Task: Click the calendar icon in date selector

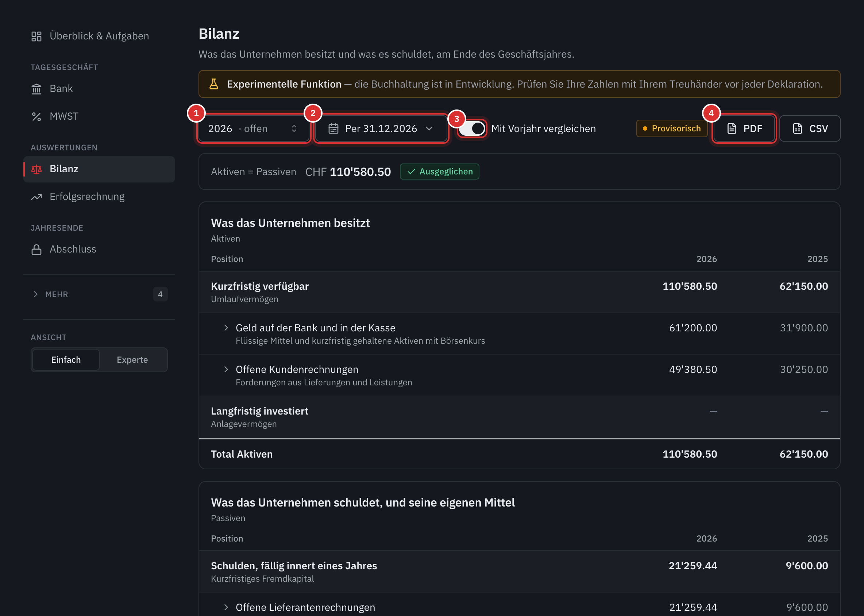Action: (333, 128)
